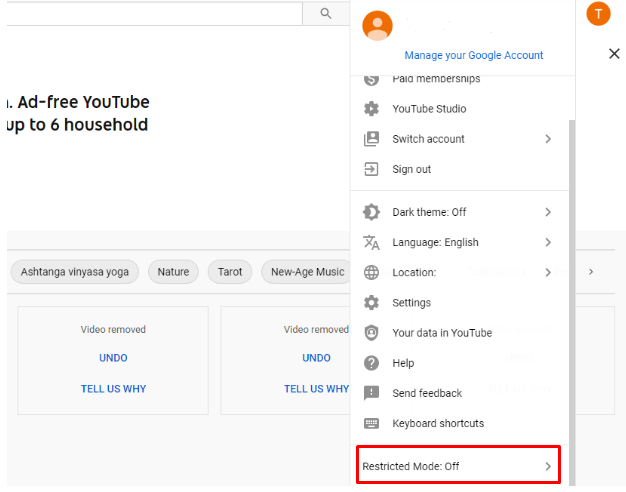Click the Switch account icon
The width and height of the screenshot is (626, 492).
click(x=371, y=139)
